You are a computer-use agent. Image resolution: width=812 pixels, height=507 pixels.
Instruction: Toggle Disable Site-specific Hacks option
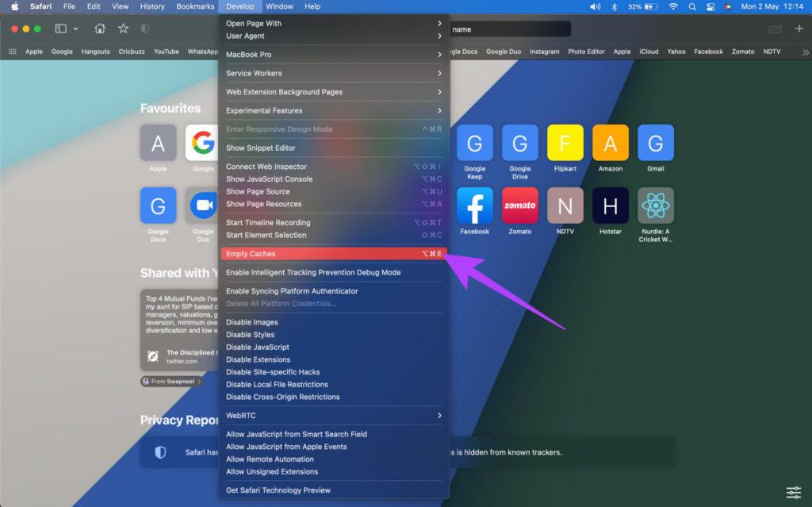pyautogui.click(x=334, y=371)
